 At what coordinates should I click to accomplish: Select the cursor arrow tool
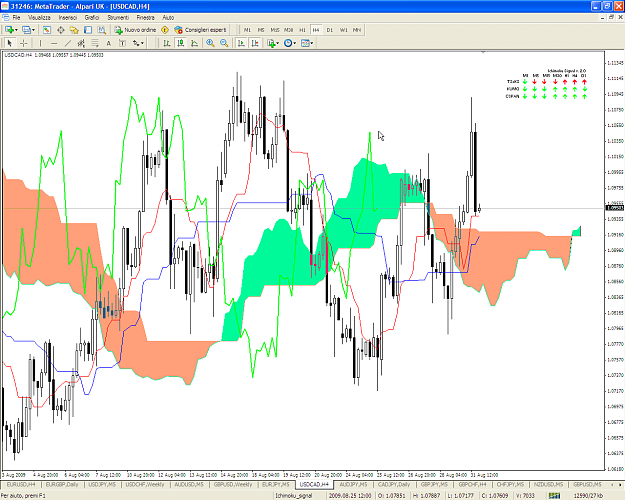click(x=10, y=43)
